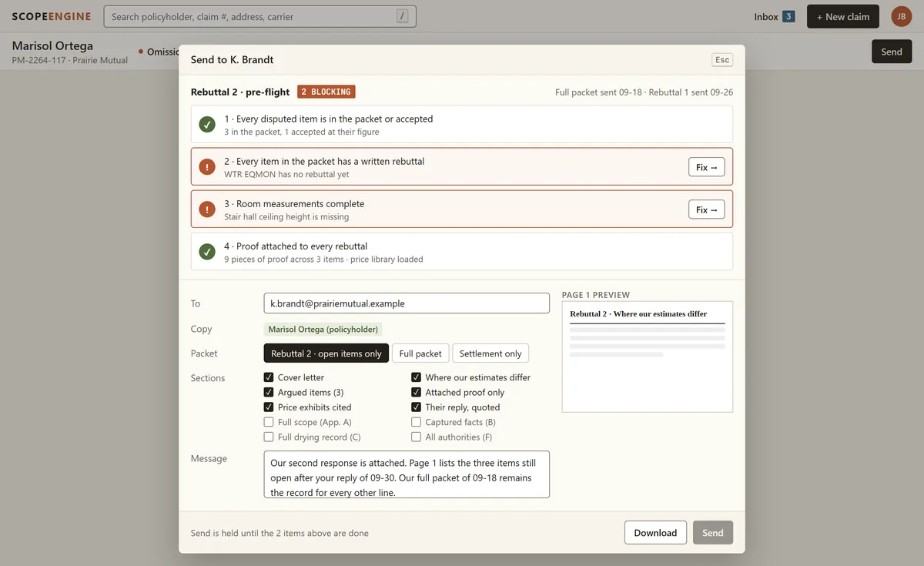
Task: Click the 2 BLOCKING badge
Action: (326, 92)
